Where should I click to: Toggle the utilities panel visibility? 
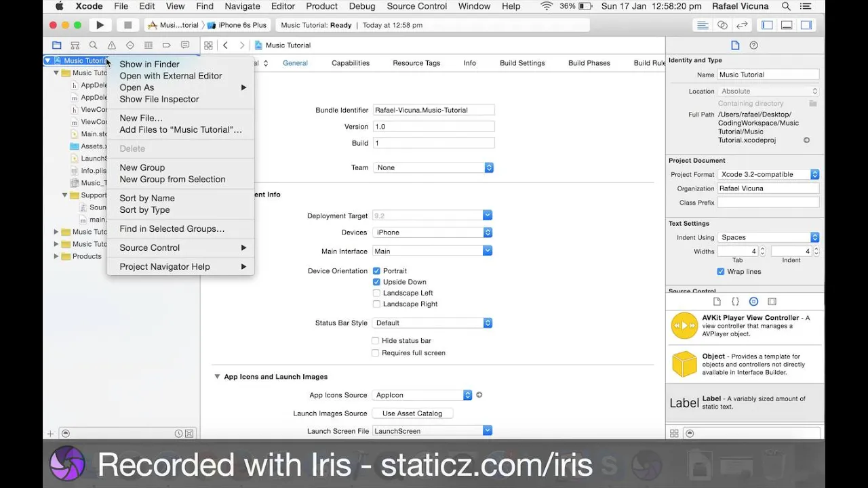[x=806, y=25]
